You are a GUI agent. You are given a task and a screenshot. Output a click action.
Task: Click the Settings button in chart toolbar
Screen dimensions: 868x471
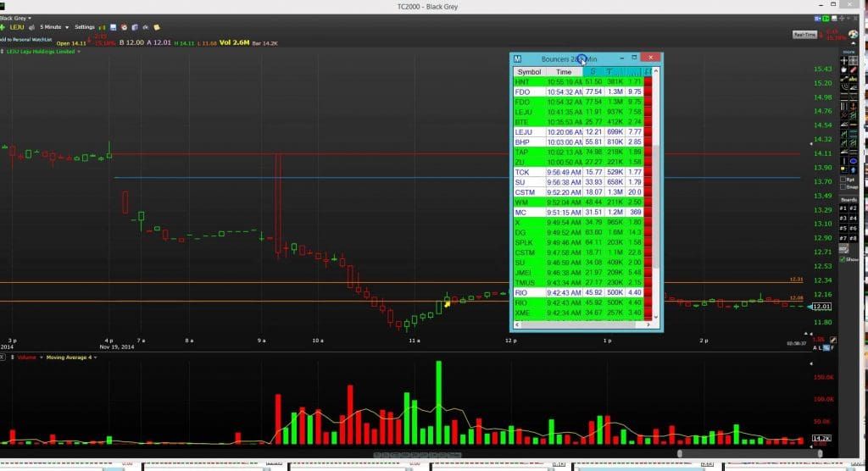point(85,27)
